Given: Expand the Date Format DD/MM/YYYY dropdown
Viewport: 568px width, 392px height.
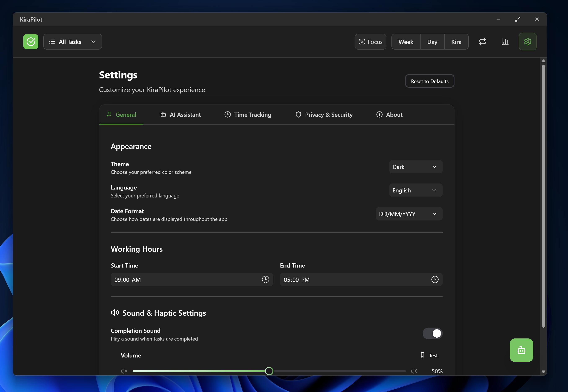Looking at the screenshot, I should click(x=409, y=214).
